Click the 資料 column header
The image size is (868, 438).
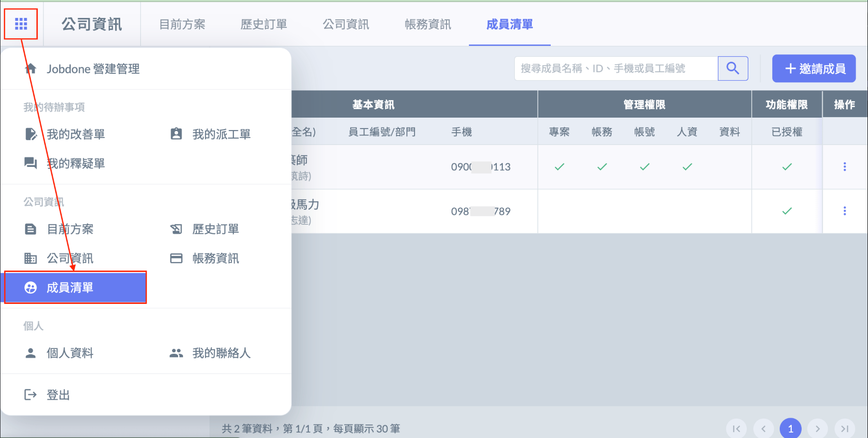point(730,132)
